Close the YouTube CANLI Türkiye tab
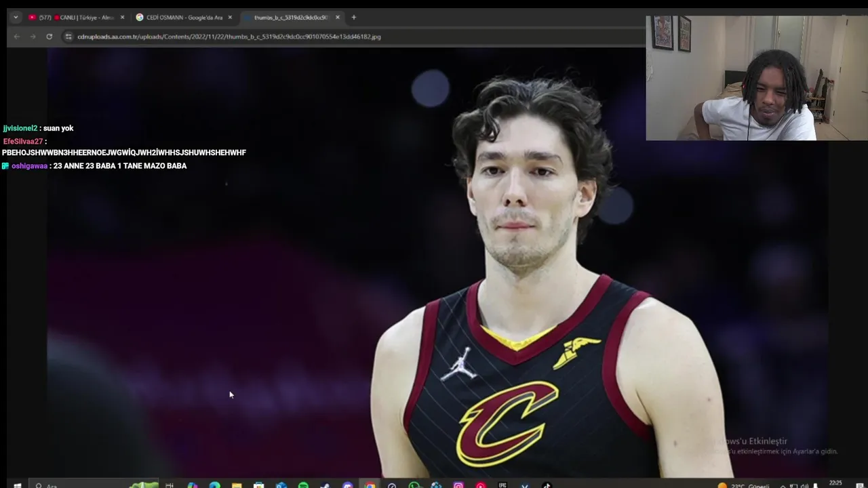This screenshot has height=488, width=868. pos(122,18)
